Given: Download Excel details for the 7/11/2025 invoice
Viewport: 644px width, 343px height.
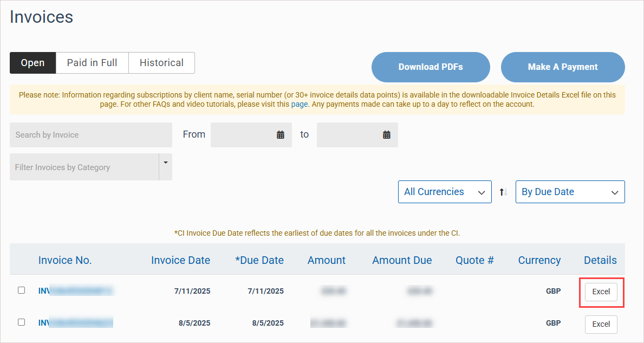Looking at the screenshot, I should click(x=601, y=292).
